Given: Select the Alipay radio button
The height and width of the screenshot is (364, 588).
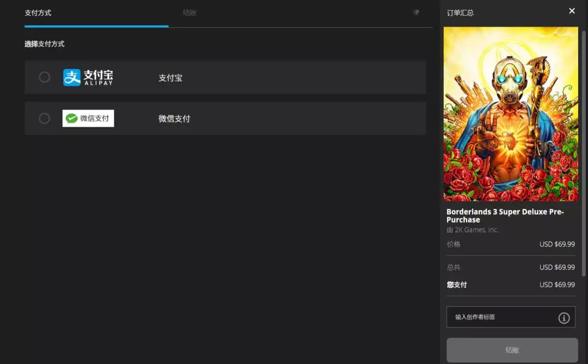Looking at the screenshot, I should click(44, 77).
